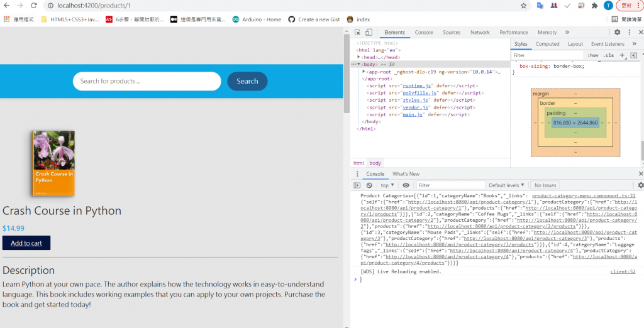Expand the app-root element node
Viewport: 644px width, 328px height.
click(x=364, y=72)
